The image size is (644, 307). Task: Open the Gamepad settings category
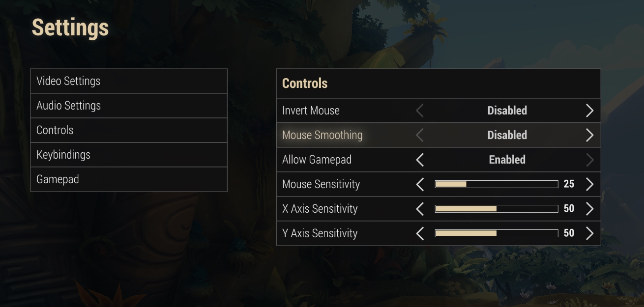coord(129,179)
